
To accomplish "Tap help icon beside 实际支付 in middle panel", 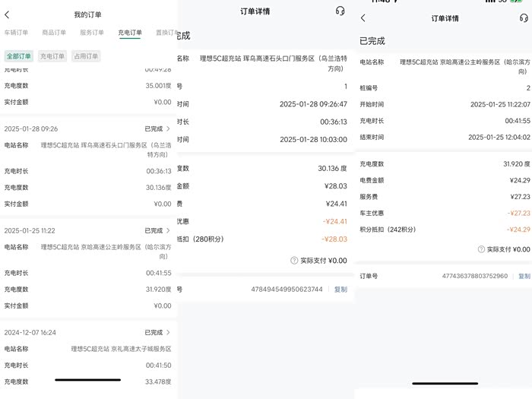I will 294,261.
